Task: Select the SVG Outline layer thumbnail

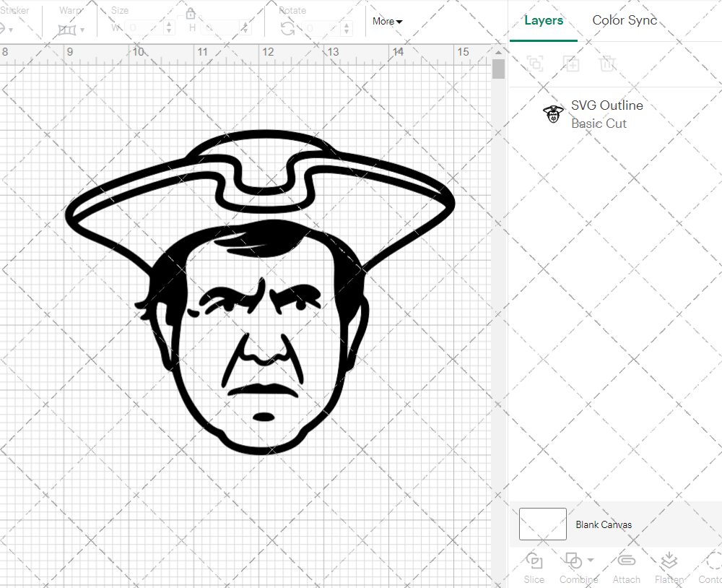Action: (x=553, y=114)
